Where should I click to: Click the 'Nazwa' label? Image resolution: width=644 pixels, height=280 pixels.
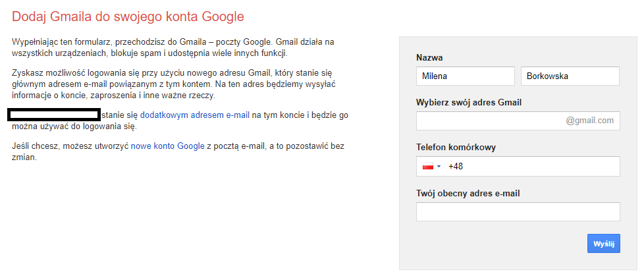[x=429, y=58]
